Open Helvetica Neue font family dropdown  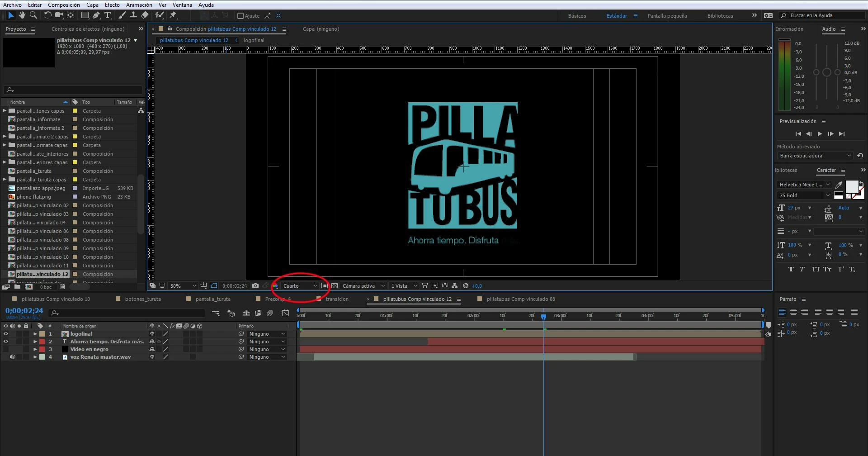click(804, 185)
